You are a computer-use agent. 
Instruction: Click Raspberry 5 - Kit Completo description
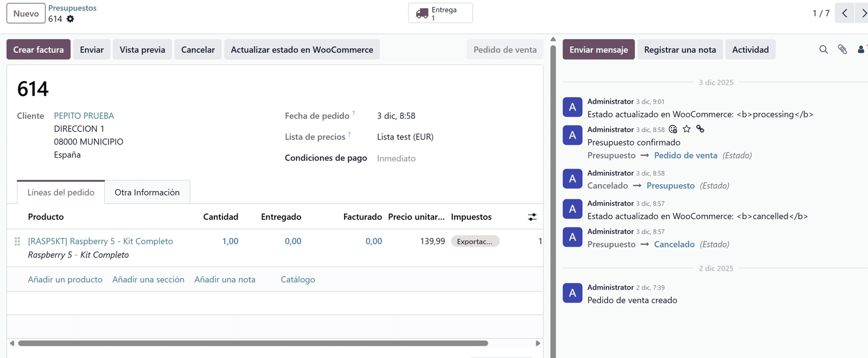pyautogui.click(x=78, y=255)
